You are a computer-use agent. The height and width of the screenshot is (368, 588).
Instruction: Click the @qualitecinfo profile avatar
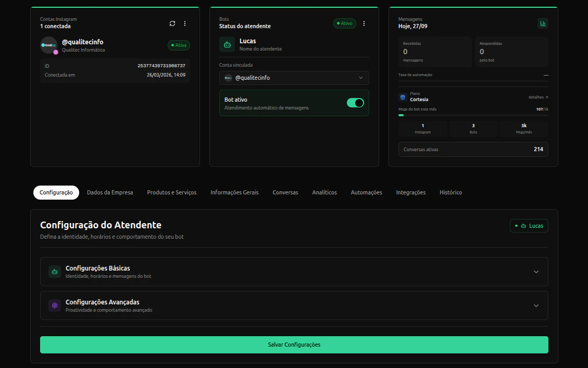(x=49, y=45)
